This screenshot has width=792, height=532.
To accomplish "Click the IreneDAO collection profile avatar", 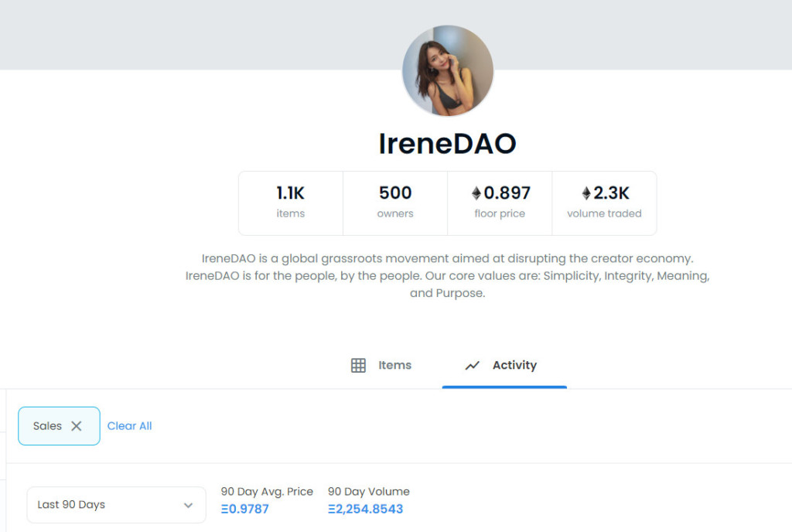I will 448,71.
